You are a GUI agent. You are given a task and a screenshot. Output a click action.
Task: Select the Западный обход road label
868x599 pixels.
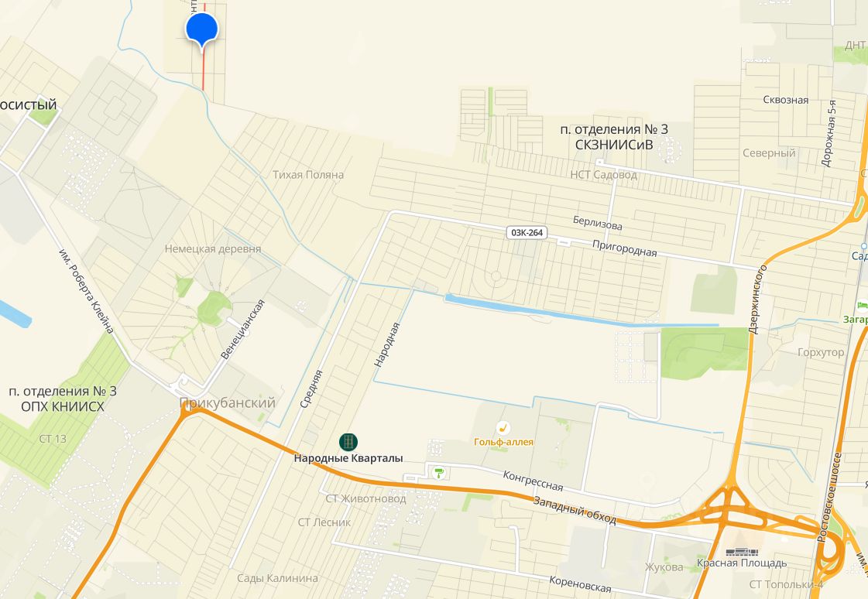[575, 510]
